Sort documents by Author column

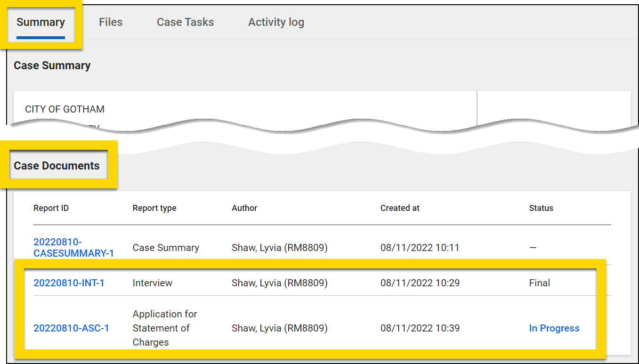(244, 208)
